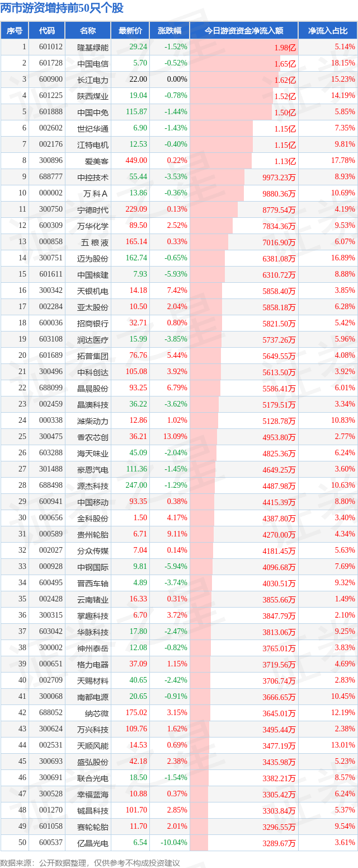Select stock name 贵州轮胎
This screenshot has height=868, width=358.
point(93,534)
